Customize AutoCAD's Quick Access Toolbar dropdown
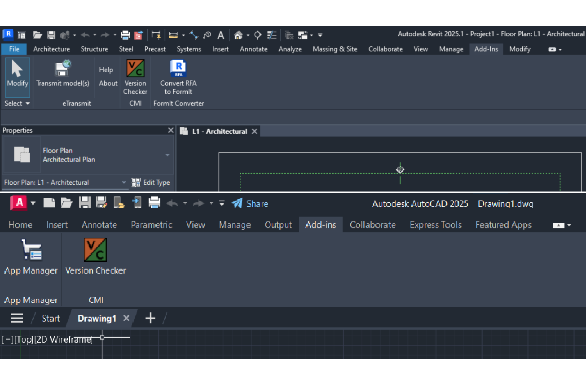The height and width of the screenshot is (392, 586). (222, 204)
